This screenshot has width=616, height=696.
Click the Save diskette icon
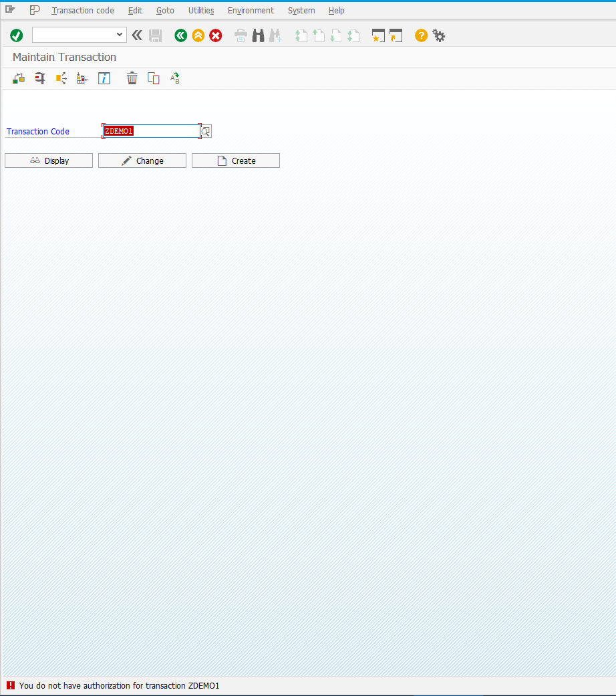click(x=155, y=35)
